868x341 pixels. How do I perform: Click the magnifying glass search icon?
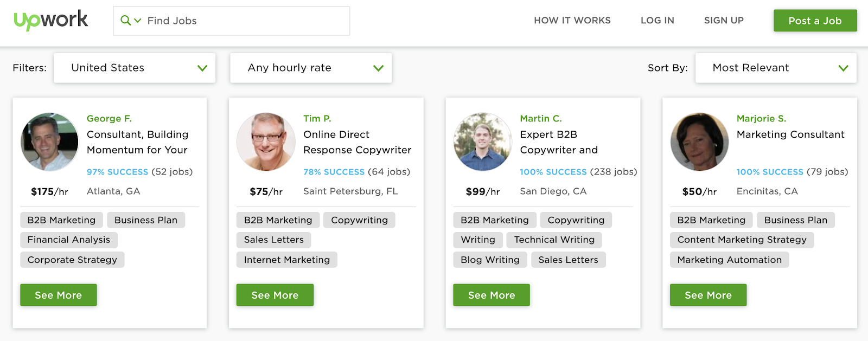125,21
